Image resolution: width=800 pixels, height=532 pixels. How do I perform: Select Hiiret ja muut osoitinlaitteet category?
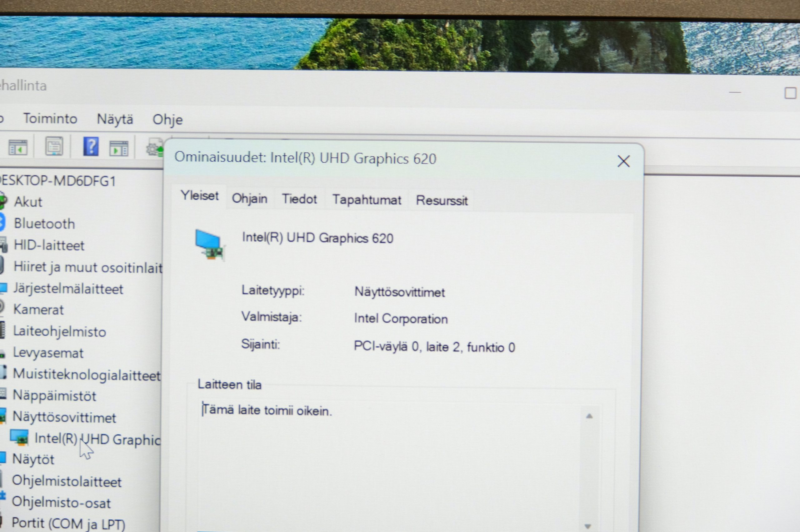[88, 267]
